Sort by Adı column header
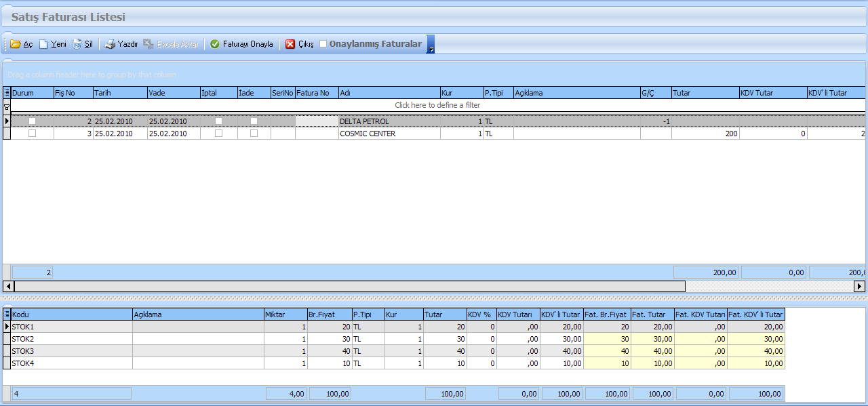868x406 pixels. (x=389, y=93)
